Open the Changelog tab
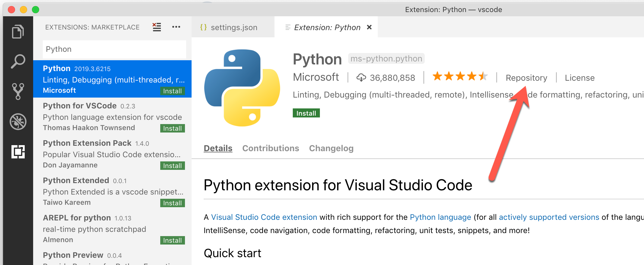The height and width of the screenshot is (265, 644). tap(331, 148)
